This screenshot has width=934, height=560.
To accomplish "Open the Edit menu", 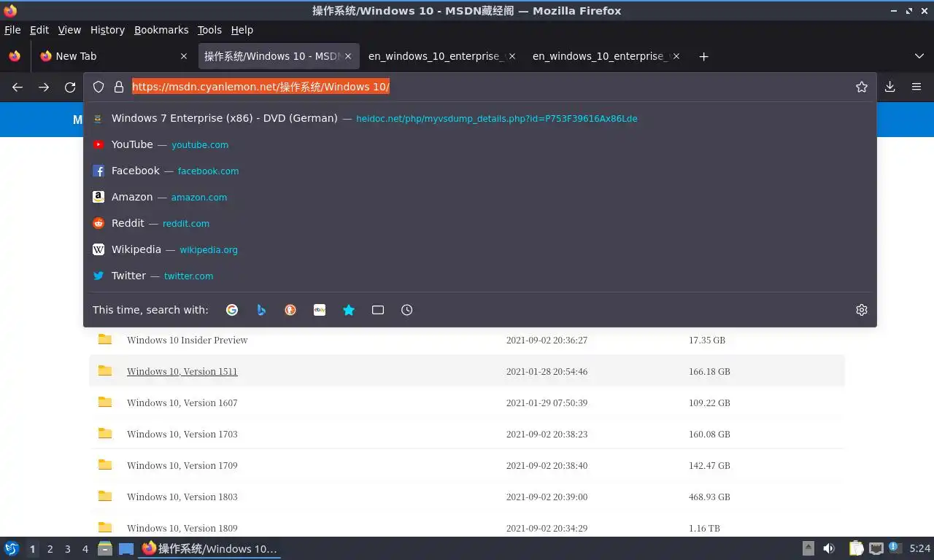I will click(39, 30).
